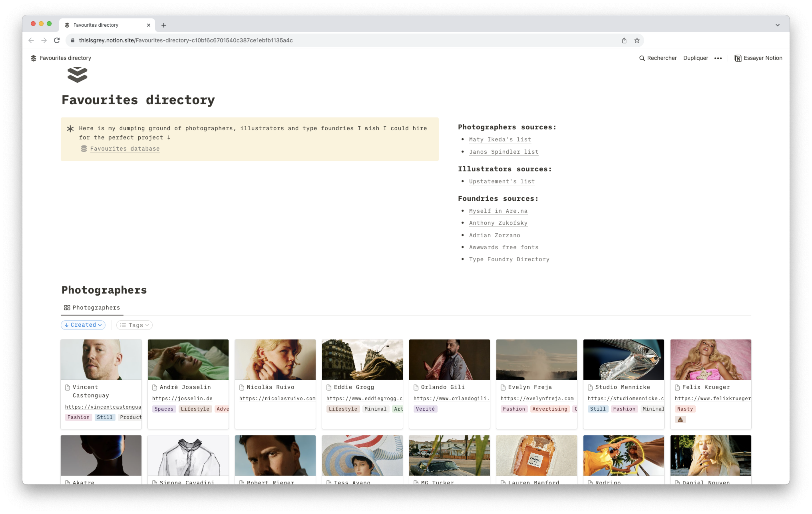Click the bookmark star icon
Image resolution: width=812 pixels, height=514 pixels.
(637, 41)
